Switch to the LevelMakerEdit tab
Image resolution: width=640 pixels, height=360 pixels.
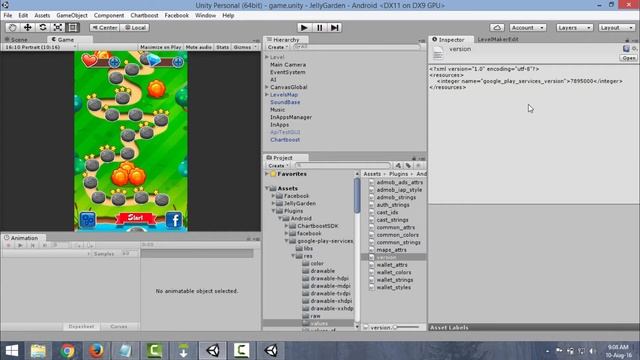498,40
